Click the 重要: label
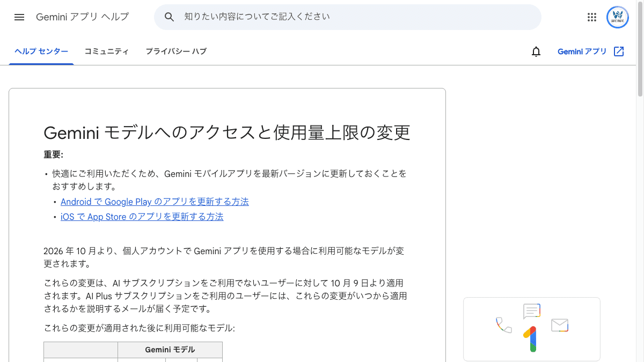The width and height of the screenshot is (644, 362). point(54,154)
